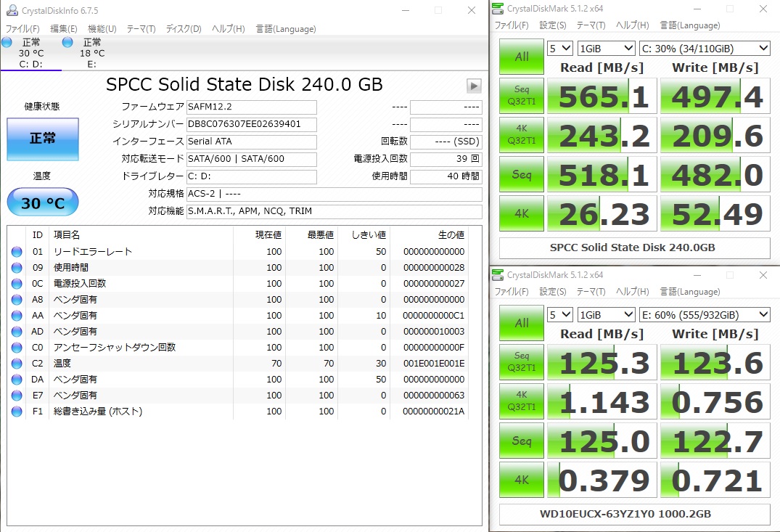
Task: Click raw value 001E001E001E
Action: (434, 364)
